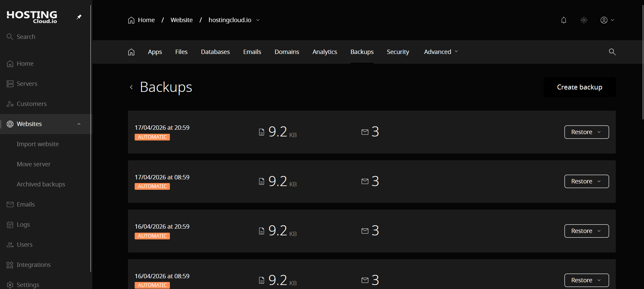Click the home icon in the tab bar

tap(131, 52)
